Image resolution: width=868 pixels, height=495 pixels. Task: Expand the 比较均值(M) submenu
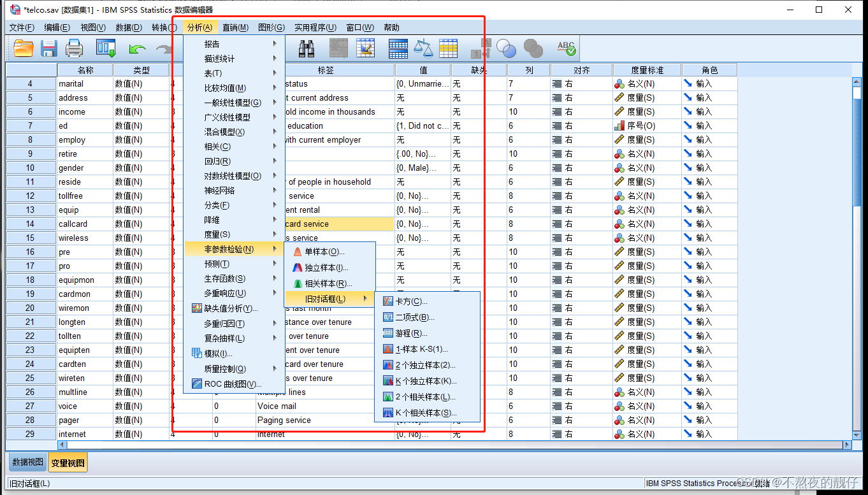(x=234, y=88)
